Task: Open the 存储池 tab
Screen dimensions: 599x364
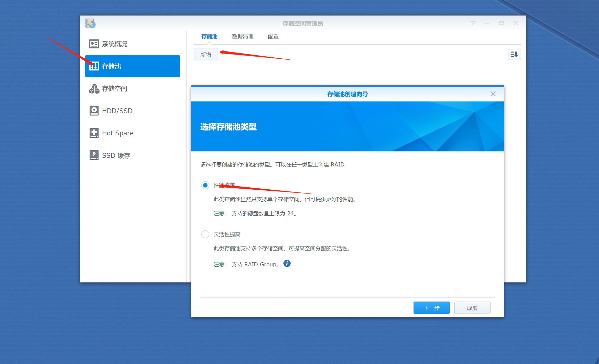Action: click(x=209, y=36)
